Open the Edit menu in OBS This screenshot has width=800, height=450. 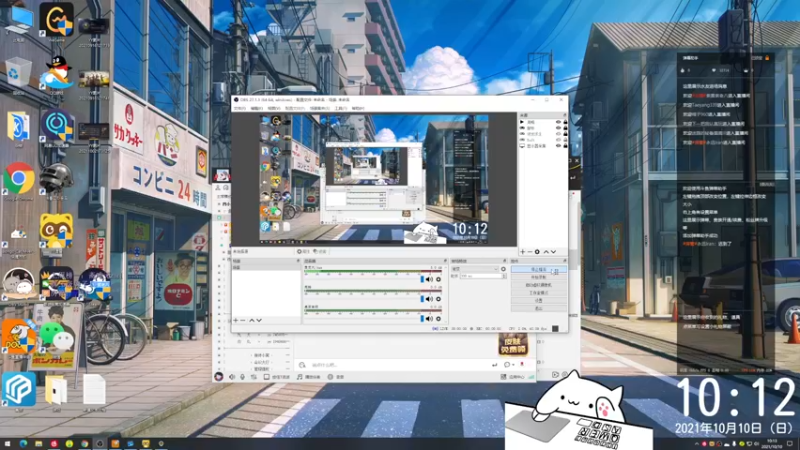(257, 109)
